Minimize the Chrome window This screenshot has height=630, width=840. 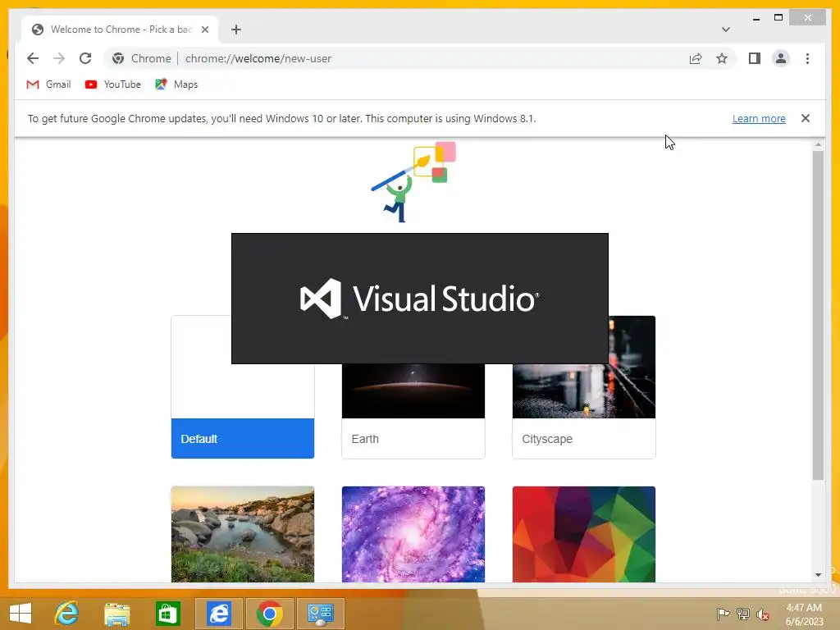click(756, 18)
